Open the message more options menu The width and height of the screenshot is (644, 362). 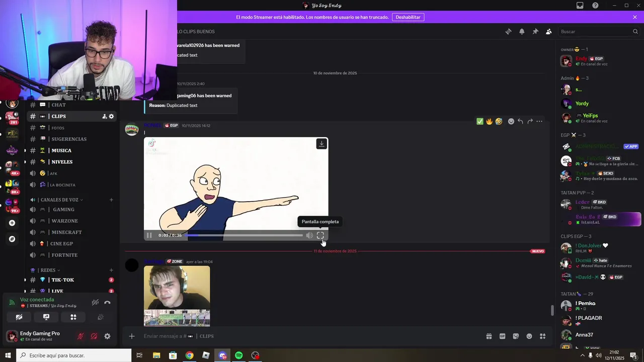pos(539,121)
